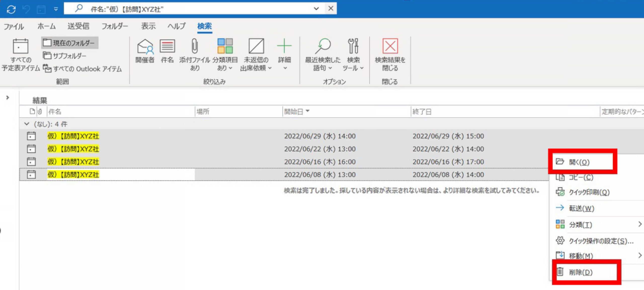The image size is (644, 290).
Task: Toggle All Outlook Items scope option
Action: pos(83,69)
